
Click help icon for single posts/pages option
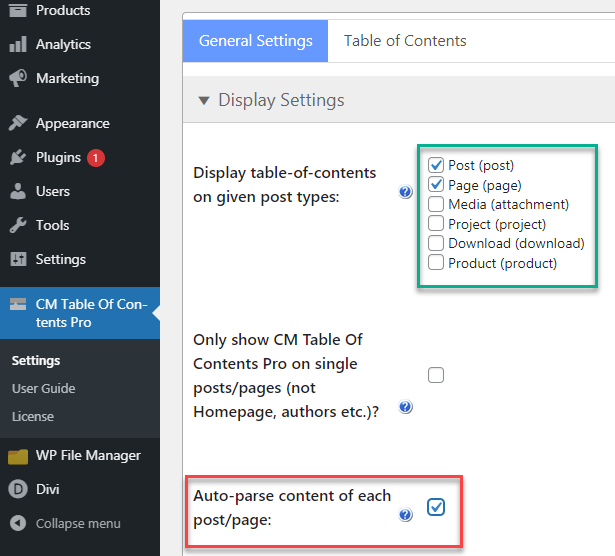(x=406, y=407)
